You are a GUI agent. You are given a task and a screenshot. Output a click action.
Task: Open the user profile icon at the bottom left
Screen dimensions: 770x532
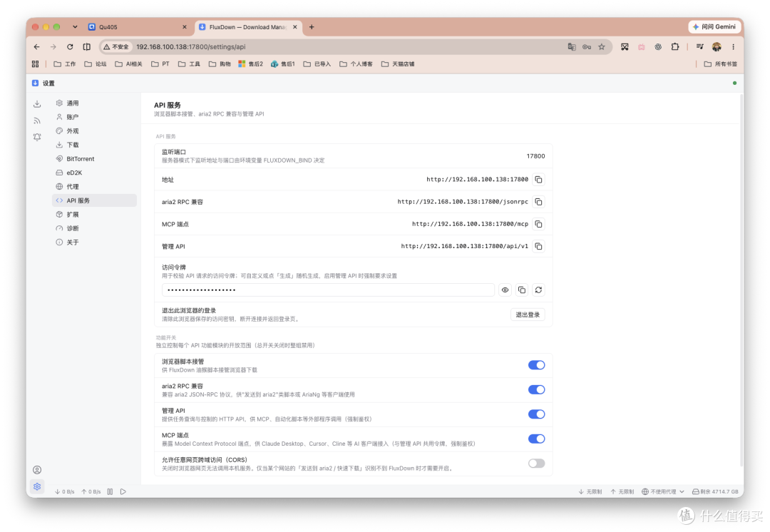37,470
